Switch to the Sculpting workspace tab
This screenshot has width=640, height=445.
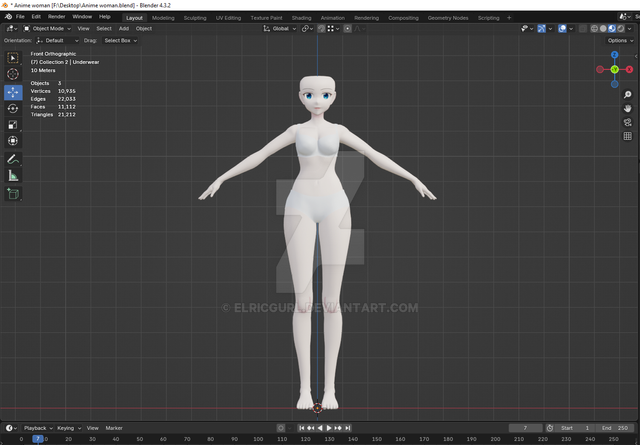195,17
